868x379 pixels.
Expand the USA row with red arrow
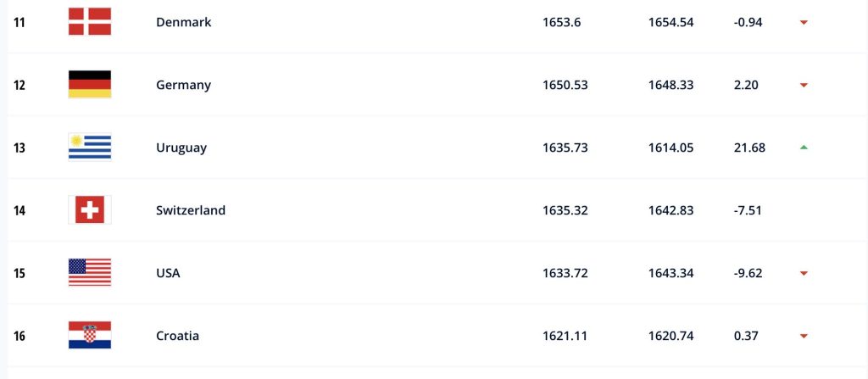[804, 273]
